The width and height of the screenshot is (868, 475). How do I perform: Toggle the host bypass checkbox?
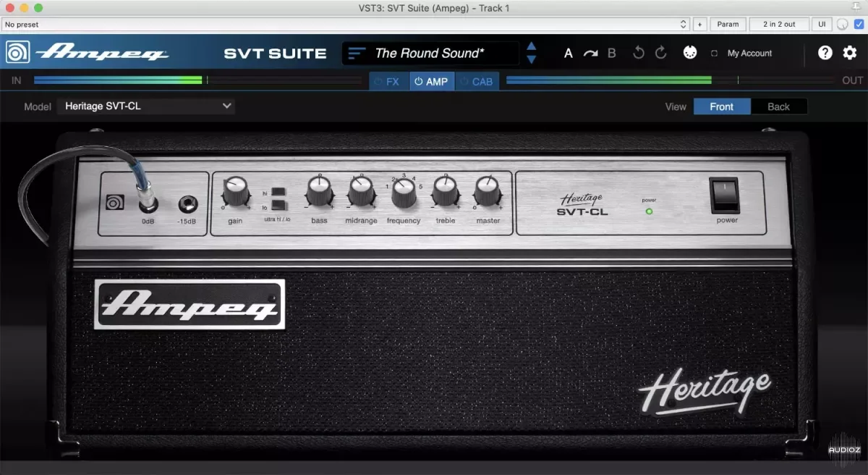[x=858, y=24]
